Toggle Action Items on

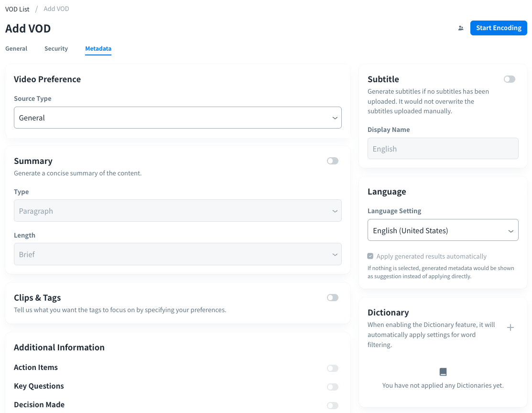[x=332, y=368]
